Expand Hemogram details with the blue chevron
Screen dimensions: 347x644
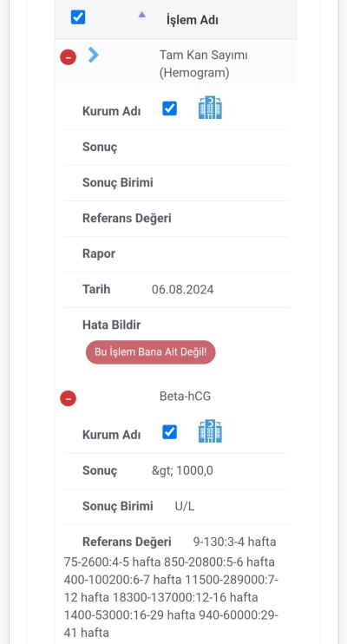[94, 55]
